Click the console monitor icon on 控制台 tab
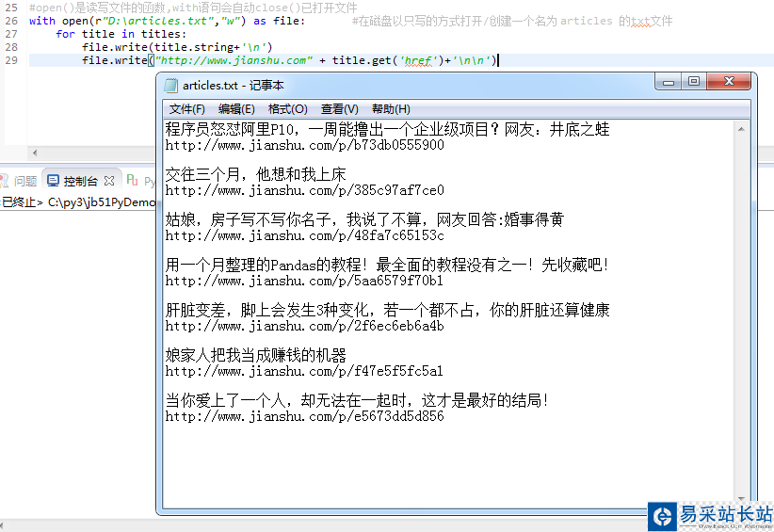 [x=54, y=181]
